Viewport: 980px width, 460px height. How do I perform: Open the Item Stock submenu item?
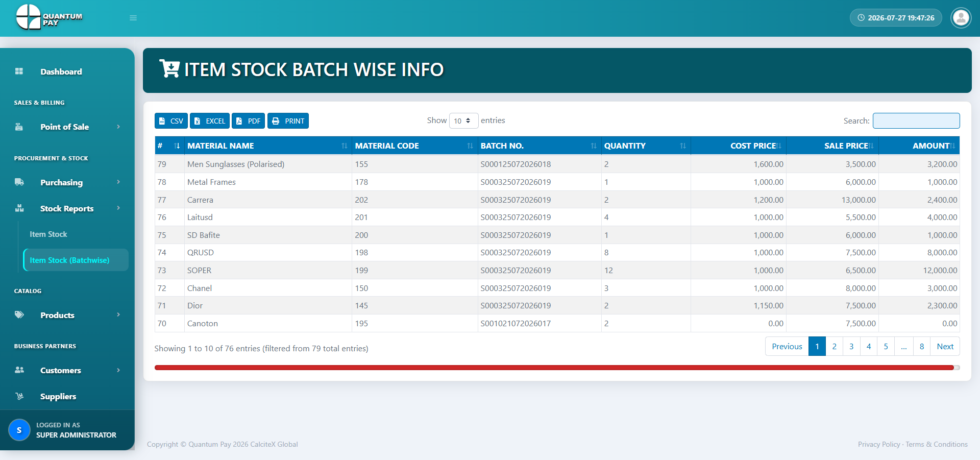click(x=48, y=234)
